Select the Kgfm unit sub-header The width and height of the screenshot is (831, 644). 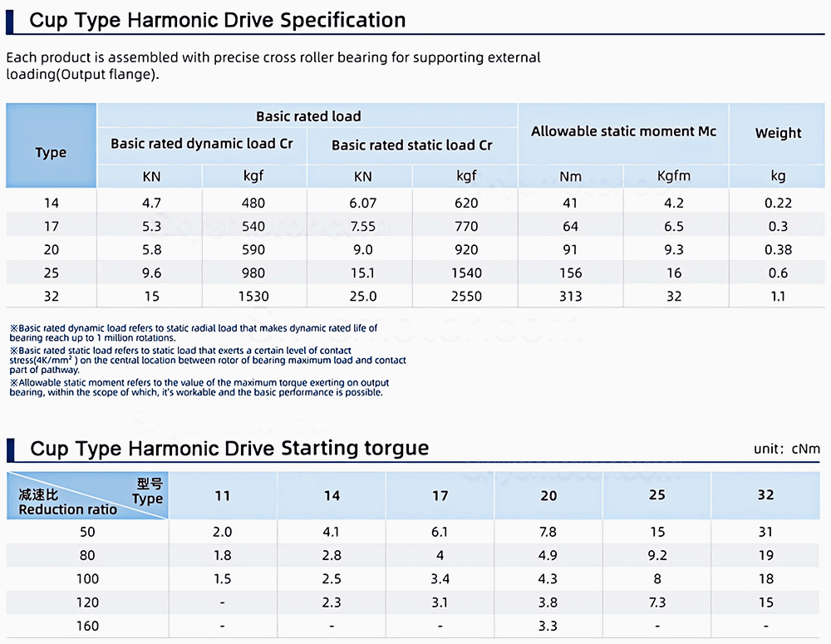tap(674, 176)
